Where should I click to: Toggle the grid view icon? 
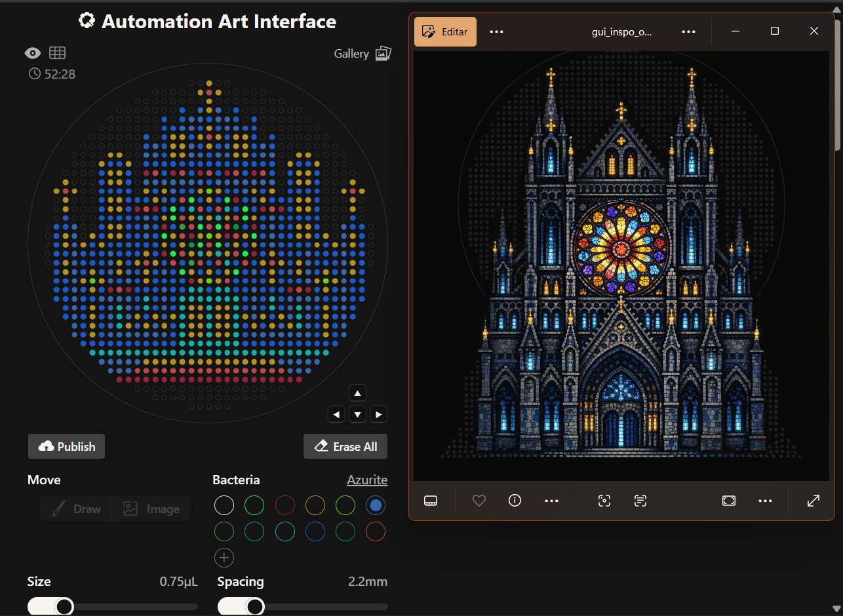[57, 53]
